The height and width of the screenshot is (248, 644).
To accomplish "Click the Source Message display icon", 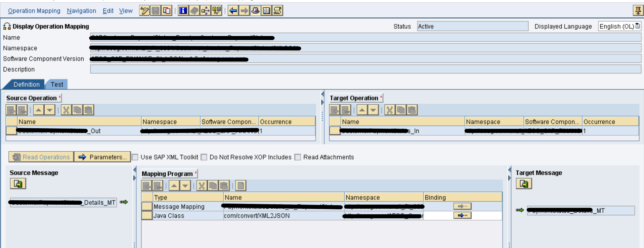I will pyautogui.click(x=18, y=184).
